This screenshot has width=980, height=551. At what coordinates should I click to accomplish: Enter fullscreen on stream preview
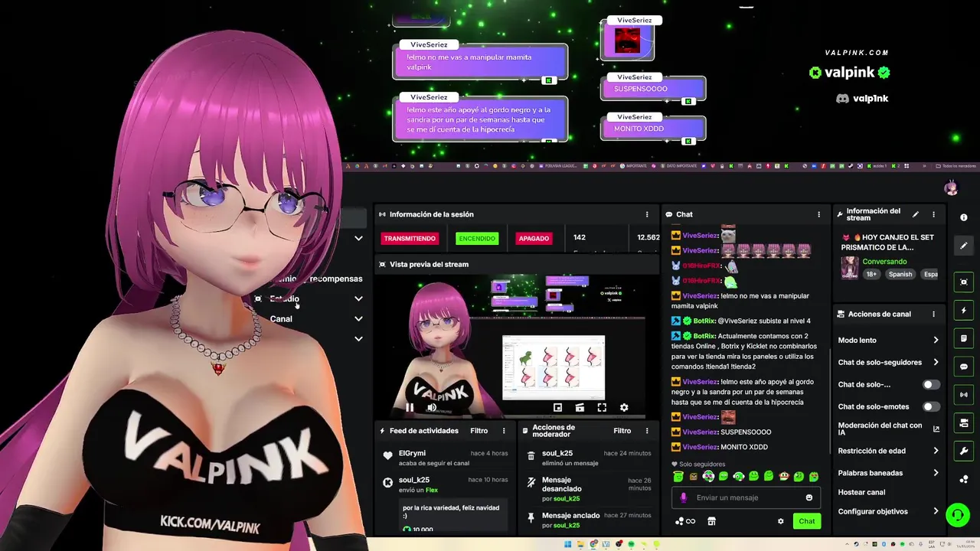coord(602,408)
